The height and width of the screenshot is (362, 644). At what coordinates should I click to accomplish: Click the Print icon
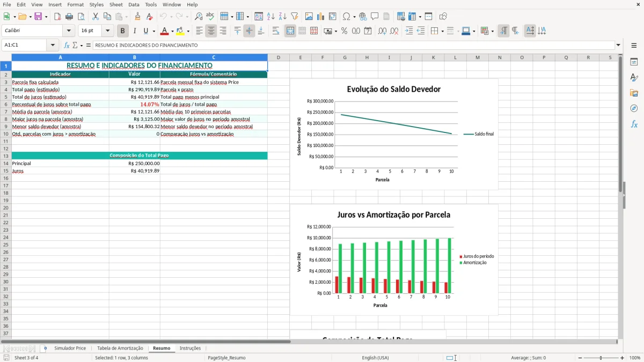pyautogui.click(x=69, y=17)
